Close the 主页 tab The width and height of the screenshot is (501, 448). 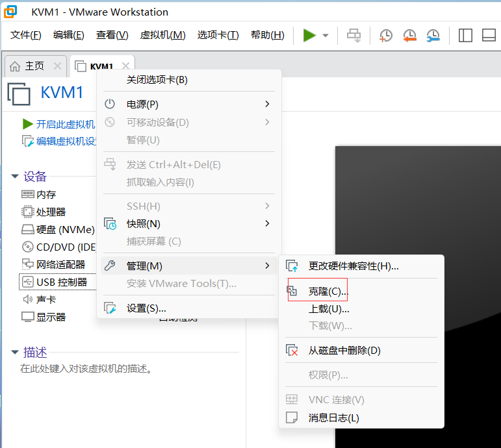click(58, 66)
